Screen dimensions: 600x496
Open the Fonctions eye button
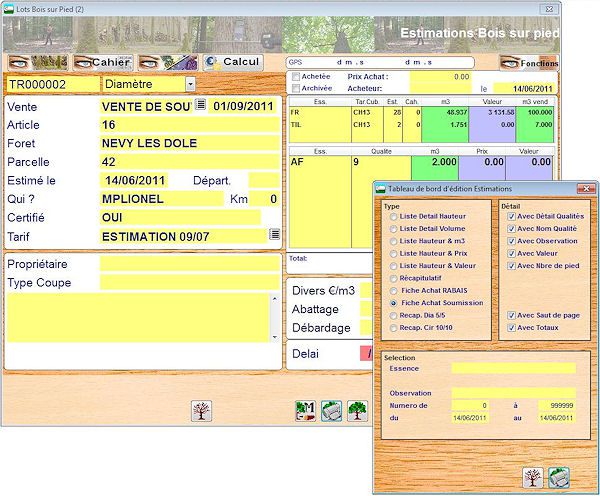tap(529, 63)
